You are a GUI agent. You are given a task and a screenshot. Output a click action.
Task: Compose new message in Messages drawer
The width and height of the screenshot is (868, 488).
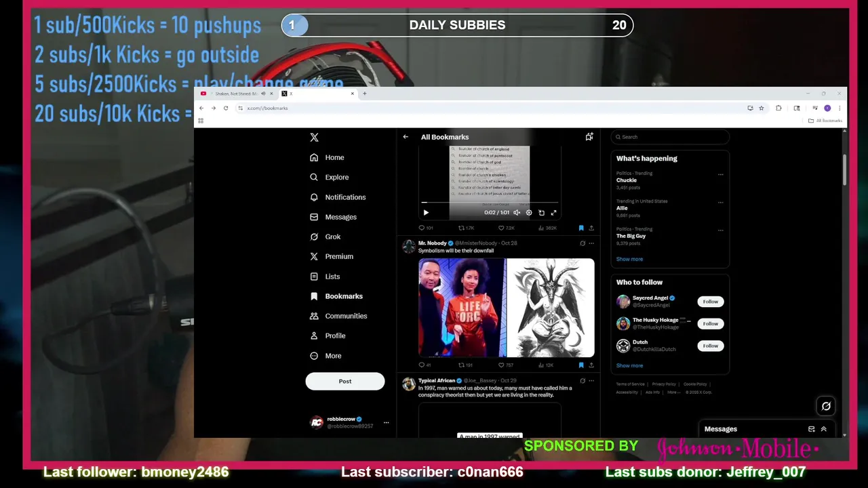pos(812,429)
